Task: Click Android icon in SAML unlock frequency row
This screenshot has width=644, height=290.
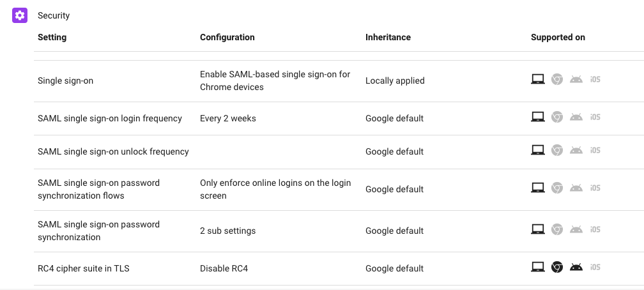Action: [x=576, y=151]
